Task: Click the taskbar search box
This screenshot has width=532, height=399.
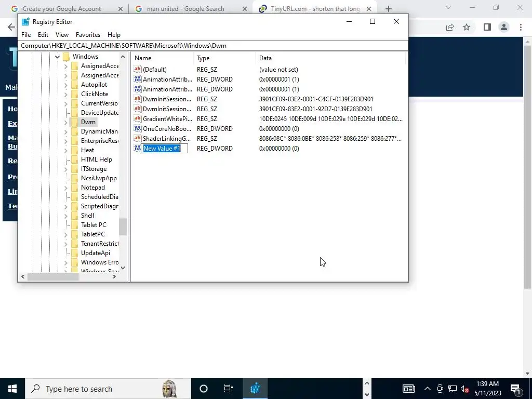Action: pos(108,389)
